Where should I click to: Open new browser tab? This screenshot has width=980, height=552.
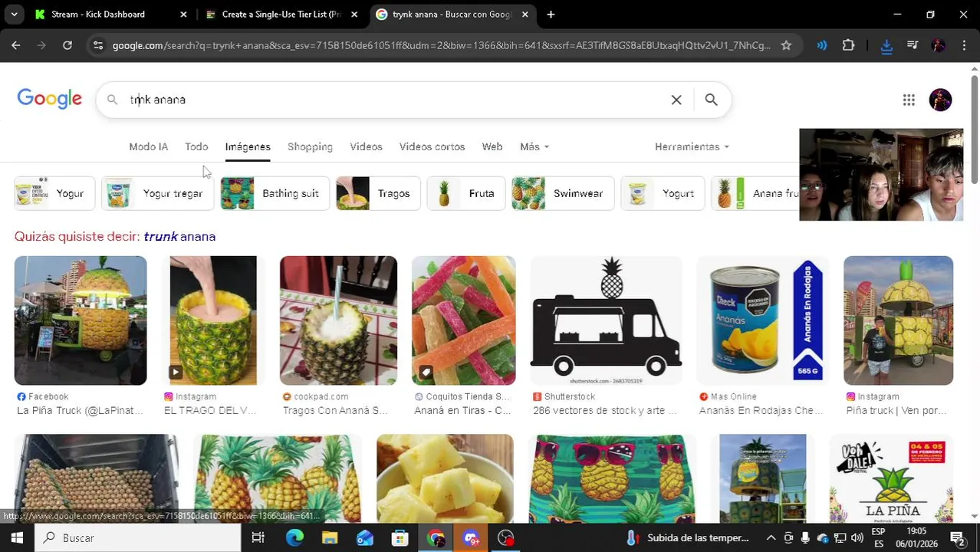[551, 14]
